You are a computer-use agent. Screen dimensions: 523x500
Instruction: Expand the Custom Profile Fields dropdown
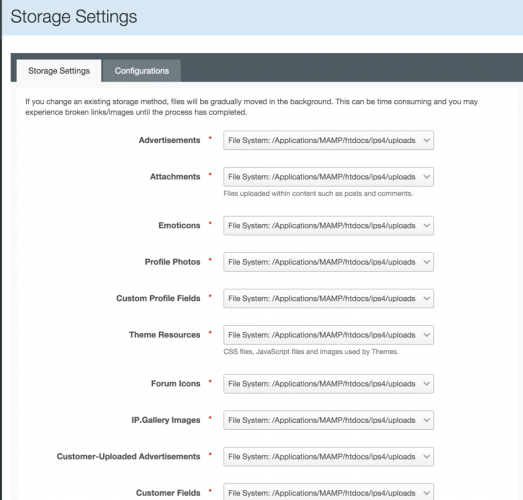(x=329, y=298)
